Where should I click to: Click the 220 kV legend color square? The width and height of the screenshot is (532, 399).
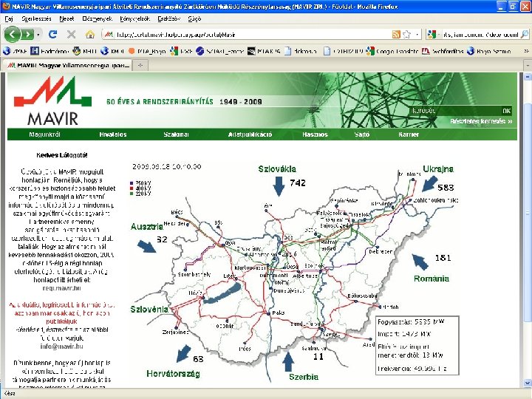pyautogui.click(x=132, y=194)
